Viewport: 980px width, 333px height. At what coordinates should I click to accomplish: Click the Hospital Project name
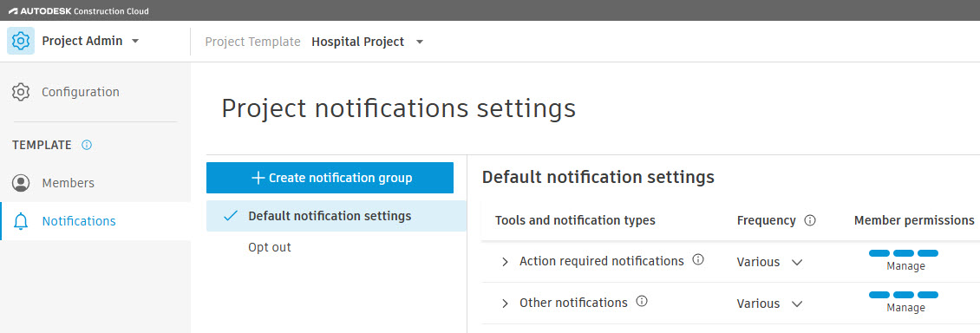(x=357, y=42)
